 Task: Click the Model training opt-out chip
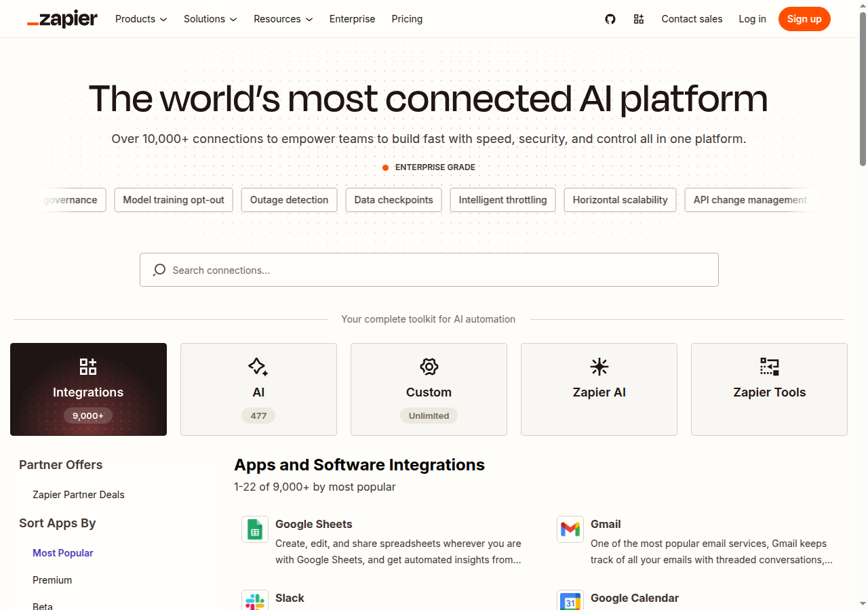click(x=174, y=200)
